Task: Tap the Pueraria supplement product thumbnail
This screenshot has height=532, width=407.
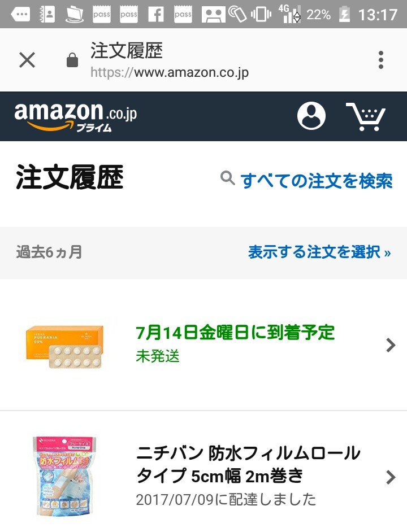Action: tap(65, 346)
